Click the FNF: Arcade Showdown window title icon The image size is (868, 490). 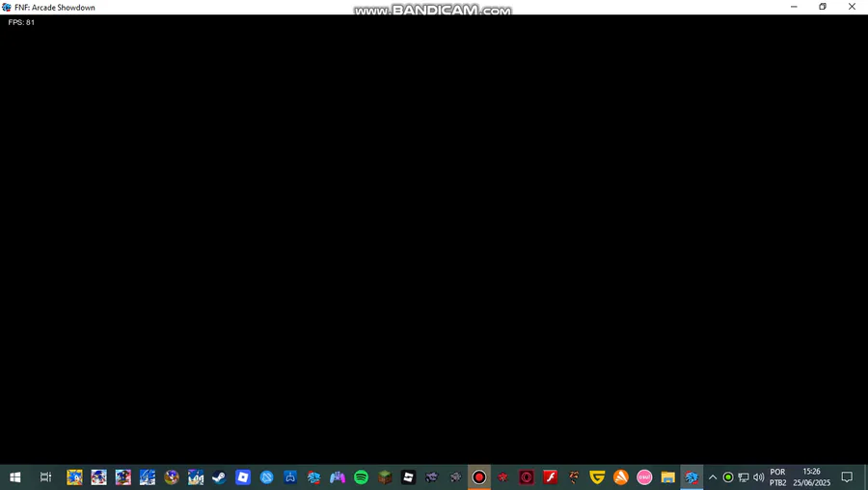tap(7, 7)
